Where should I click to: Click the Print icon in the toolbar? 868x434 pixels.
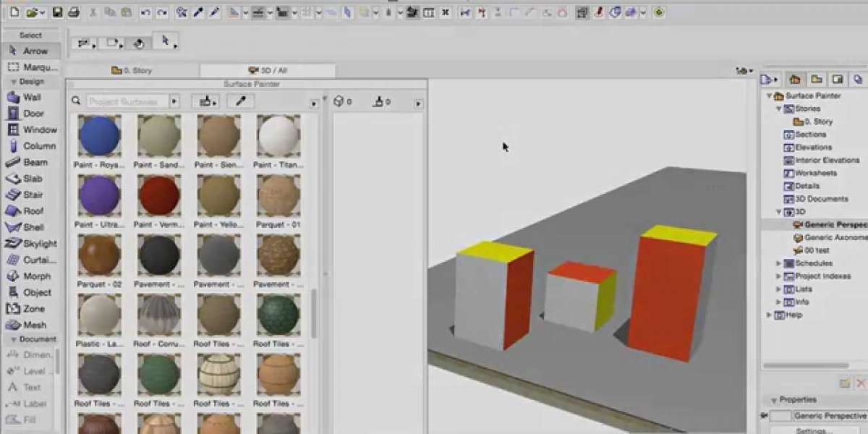tap(73, 12)
